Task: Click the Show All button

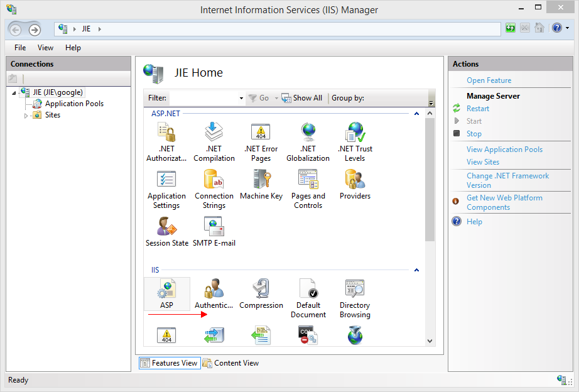Action: [x=301, y=98]
